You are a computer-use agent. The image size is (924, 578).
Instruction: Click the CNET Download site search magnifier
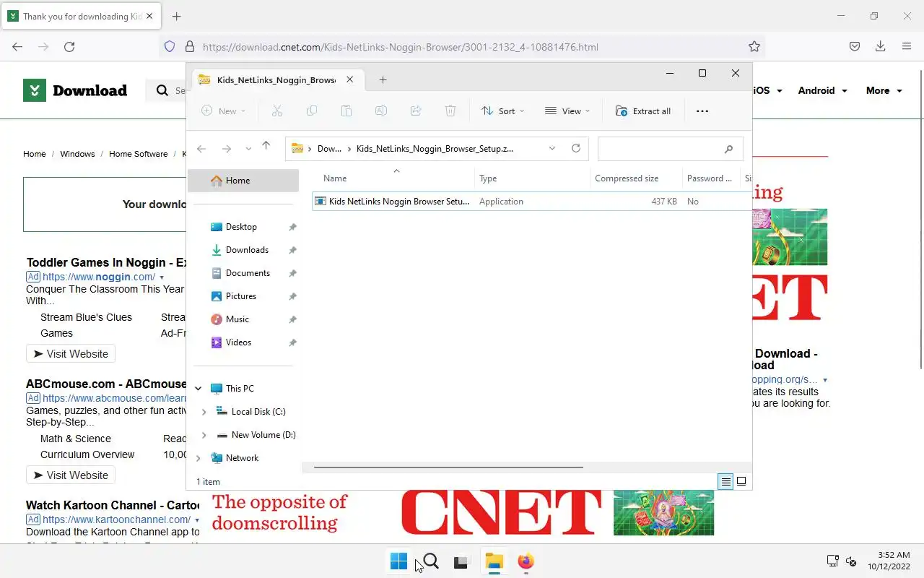coord(162,90)
